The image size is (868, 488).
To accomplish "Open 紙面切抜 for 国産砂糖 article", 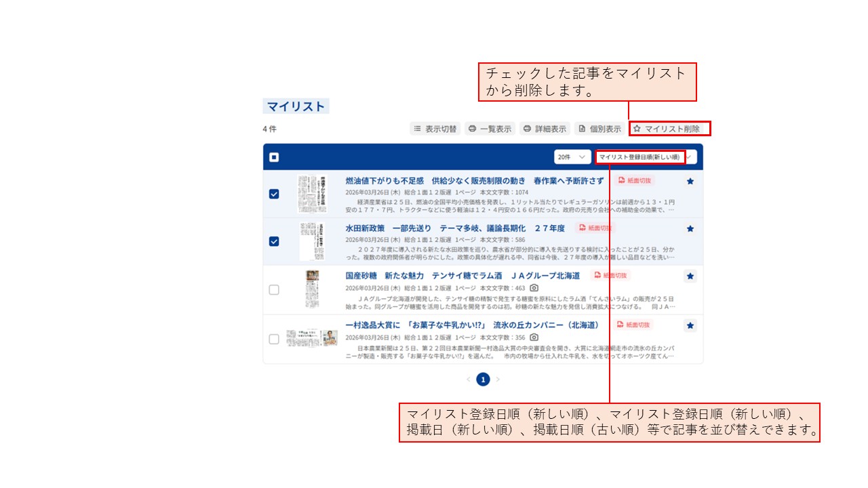I will [x=611, y=276].
